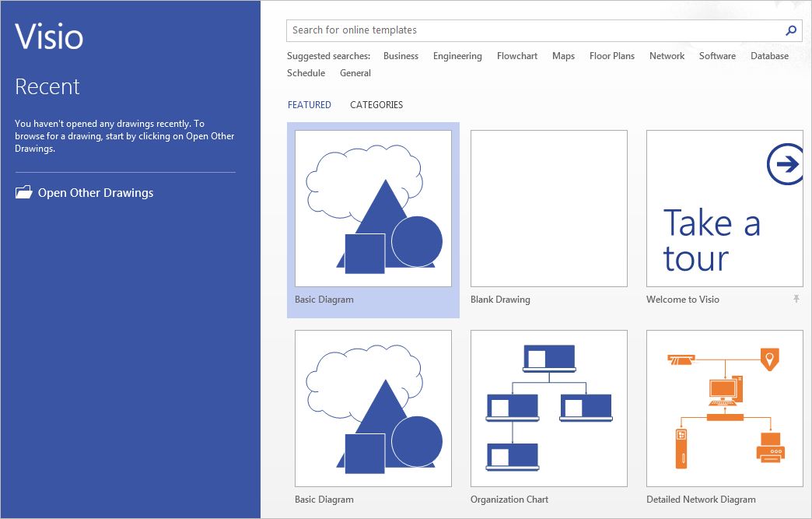Screen dimensions: 812x519
Task: Click the search magnifier icon
Action: pyautogui.click(x=791, y=30)
